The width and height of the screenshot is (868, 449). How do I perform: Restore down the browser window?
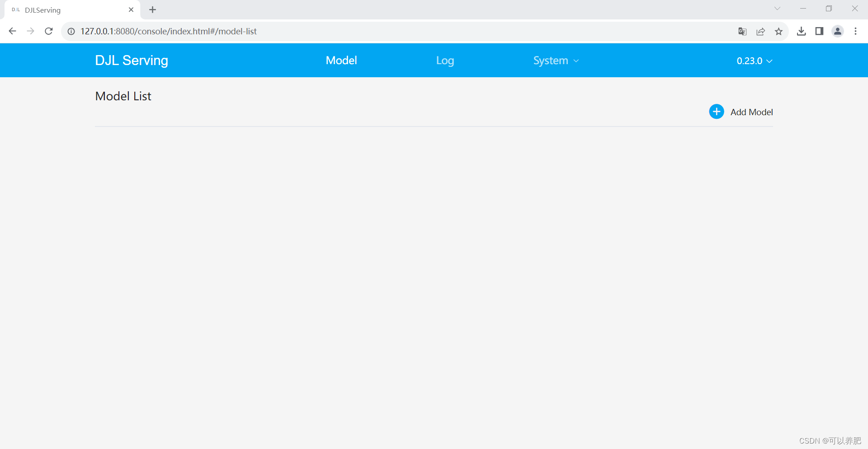829,9
